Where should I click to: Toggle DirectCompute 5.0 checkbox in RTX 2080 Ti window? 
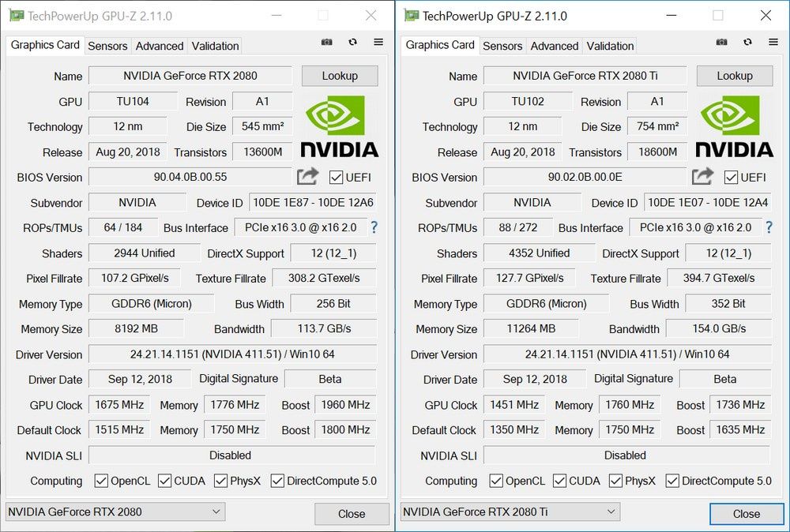[x=672, y=481]
